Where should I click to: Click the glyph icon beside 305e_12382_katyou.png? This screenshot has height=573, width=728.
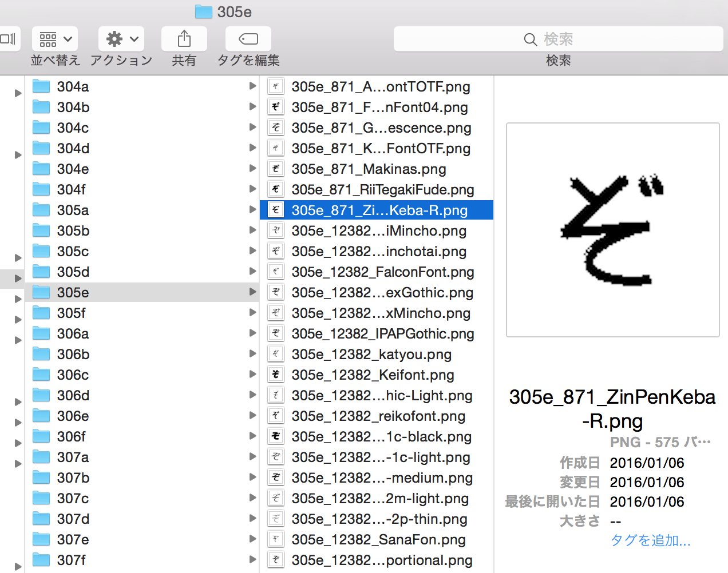point(275,353)
